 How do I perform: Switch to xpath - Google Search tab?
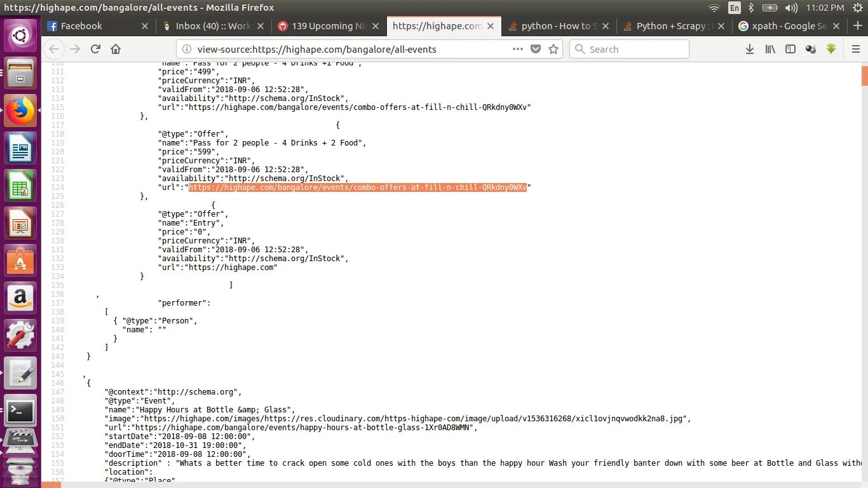pyautogui.click(x=789, y=26)
